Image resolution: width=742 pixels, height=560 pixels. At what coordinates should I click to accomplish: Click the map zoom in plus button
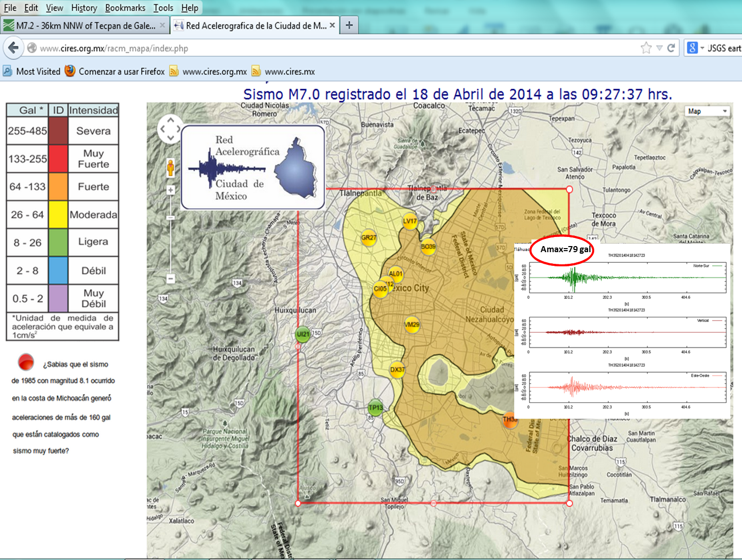pos(171,190)
